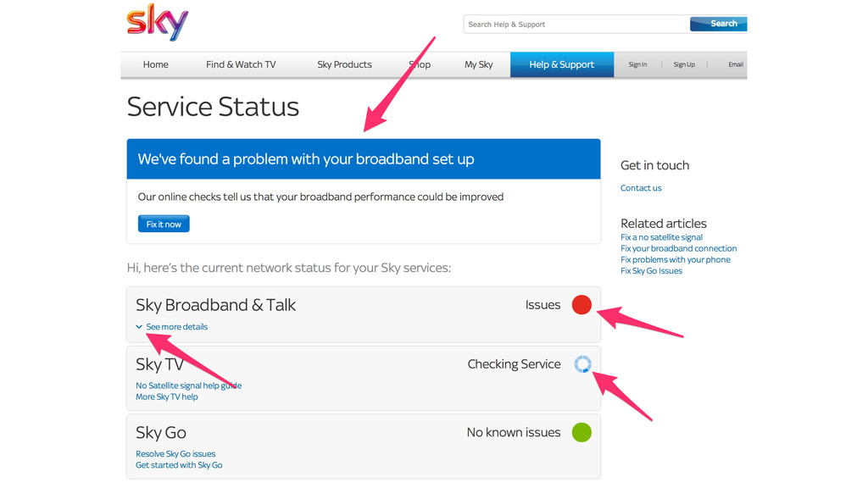Open the Email link in header
868x488 pixels.
[736, 64]
